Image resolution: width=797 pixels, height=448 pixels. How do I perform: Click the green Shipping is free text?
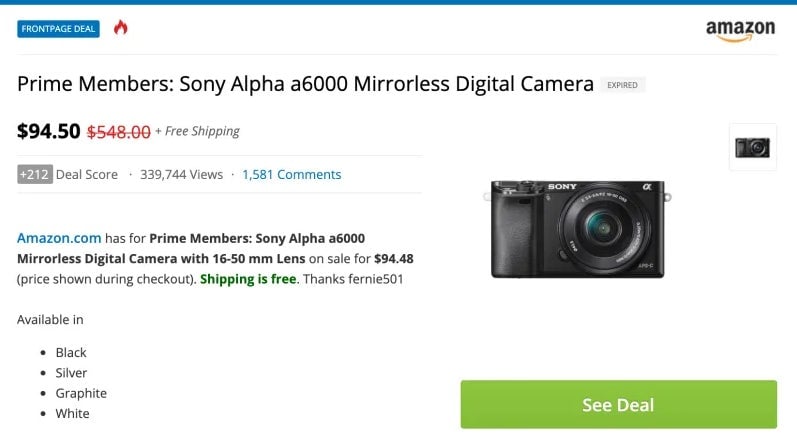click(x=248, y=279)
